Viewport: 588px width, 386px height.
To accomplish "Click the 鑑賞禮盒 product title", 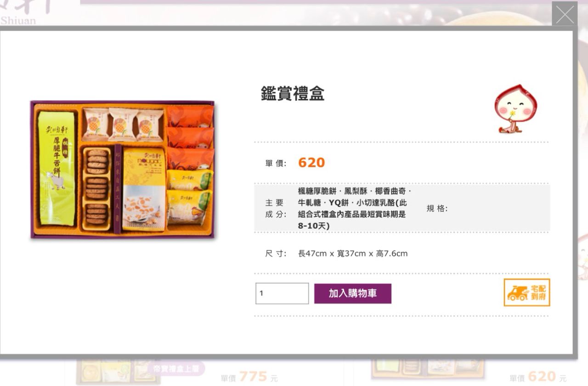I will [x=293, y=93].
